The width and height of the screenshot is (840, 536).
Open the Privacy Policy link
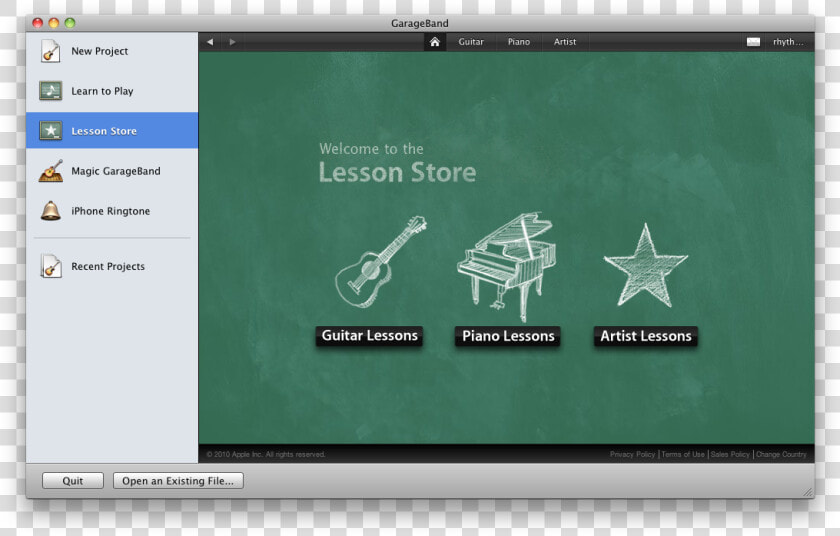[x=632, y=454]
